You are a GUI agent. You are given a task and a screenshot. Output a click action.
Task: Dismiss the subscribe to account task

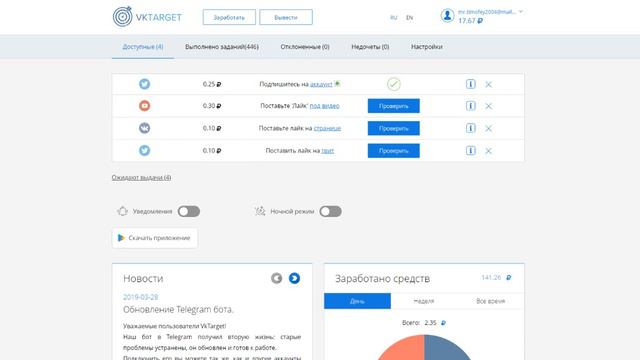coord(489,84)
